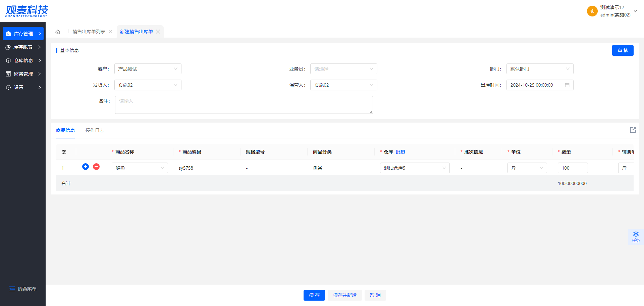Click the 库存账表 pie chart icon
The height and width of the screenshot is (306, 644).
[8, 47]
